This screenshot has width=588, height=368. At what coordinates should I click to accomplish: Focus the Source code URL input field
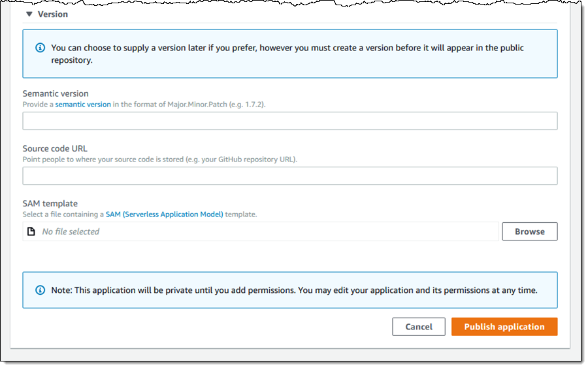click(x=290, y=176)
